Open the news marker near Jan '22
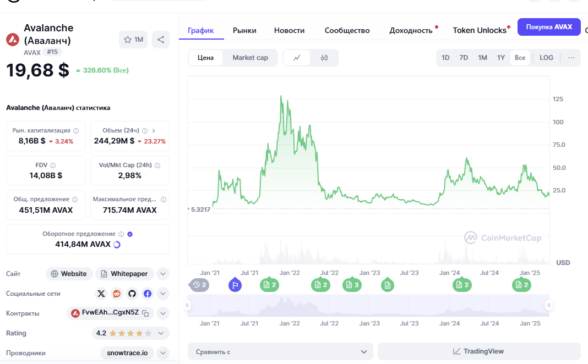The width and height of the screenshot is (588, 364). (269, 285)
